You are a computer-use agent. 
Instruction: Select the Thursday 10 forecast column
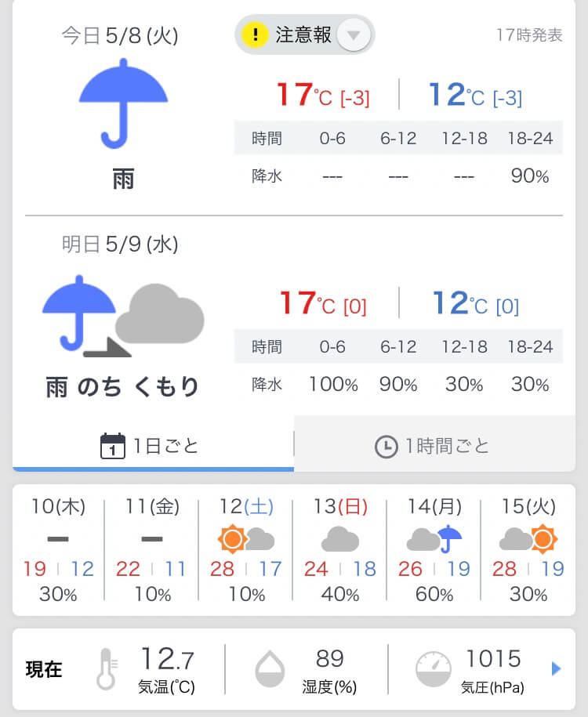click(58, 549)
